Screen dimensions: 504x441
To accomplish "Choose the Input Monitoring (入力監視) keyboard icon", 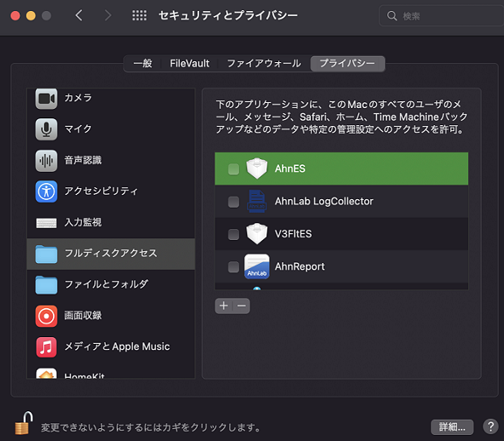I will pos(46,223).
